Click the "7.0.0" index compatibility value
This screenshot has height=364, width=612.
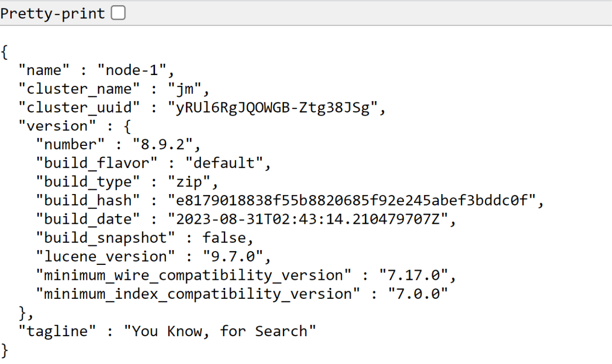pos(417,294)
